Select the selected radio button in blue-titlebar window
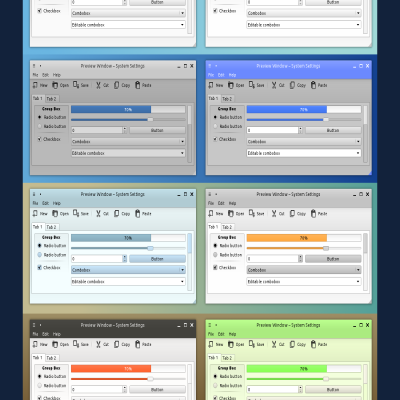The image size is (400, 400). pyautogui.click(x=215, y=117)
